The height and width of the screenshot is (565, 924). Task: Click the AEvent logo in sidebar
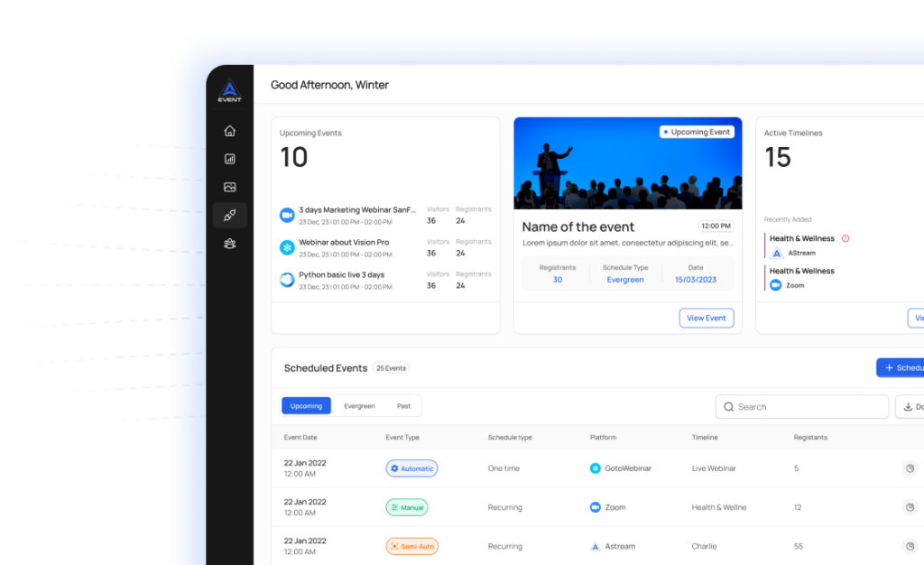click(230, 90)
